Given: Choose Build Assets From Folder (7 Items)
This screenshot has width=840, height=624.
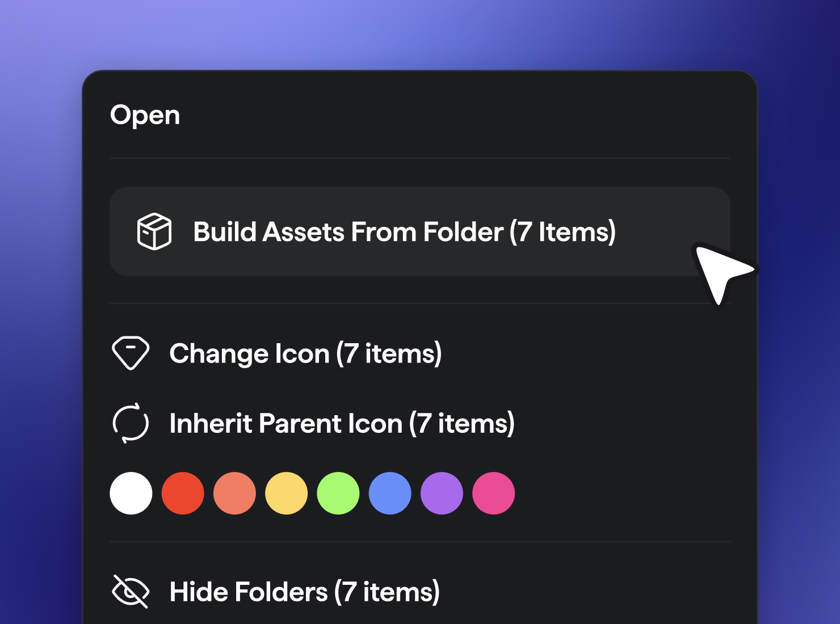Looking at the screenshot, I should tap(405, 232).
